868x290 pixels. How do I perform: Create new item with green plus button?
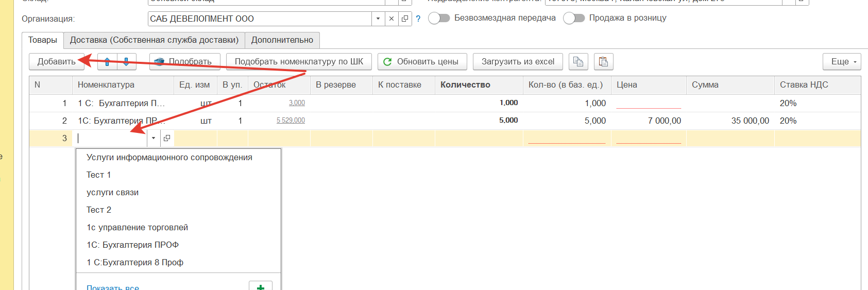pos(261,286)
